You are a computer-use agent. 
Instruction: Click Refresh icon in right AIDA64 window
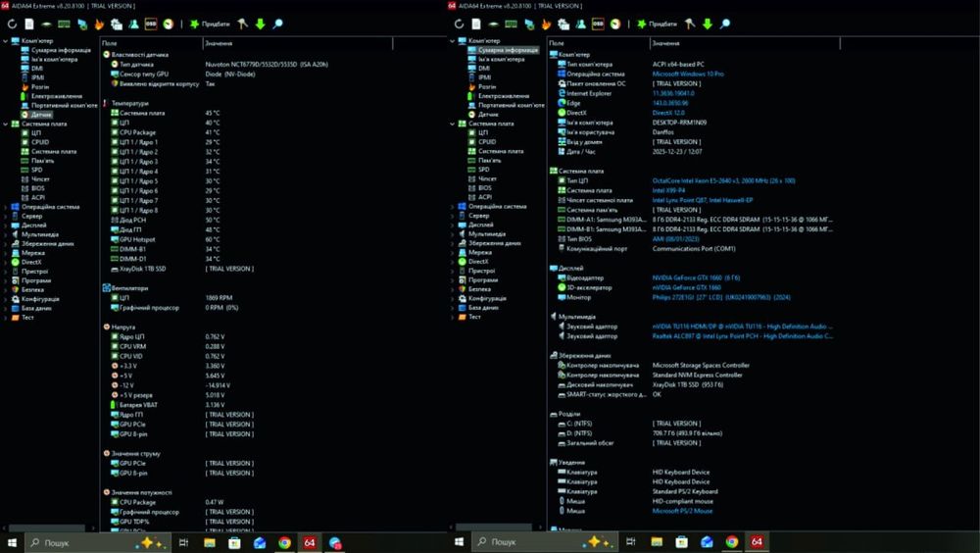click(x=459, y=24)
